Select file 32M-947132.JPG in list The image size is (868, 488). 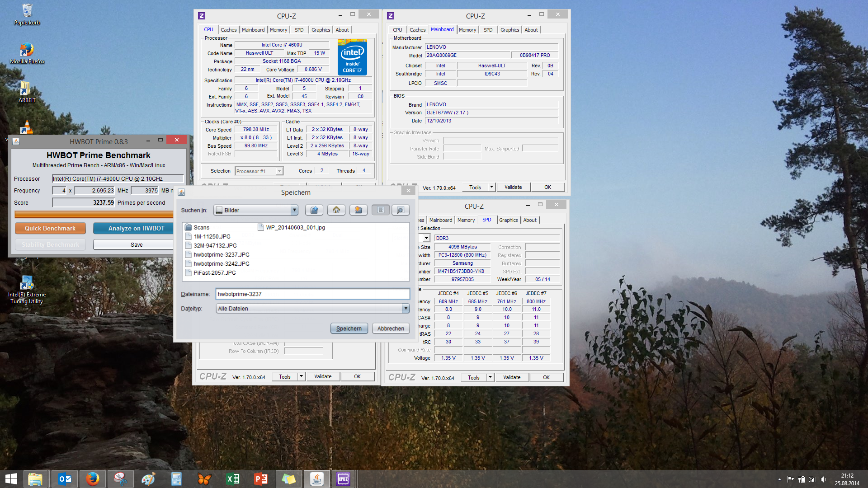[x=211, y=245]
